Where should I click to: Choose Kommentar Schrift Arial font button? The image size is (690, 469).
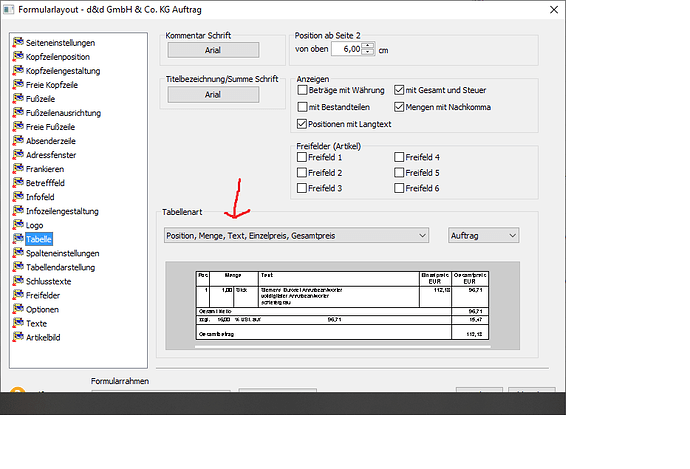point(213,50)
